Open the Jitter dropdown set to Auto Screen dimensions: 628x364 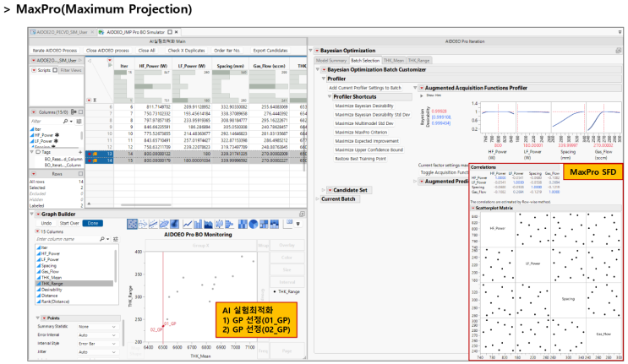coord(97,352)
